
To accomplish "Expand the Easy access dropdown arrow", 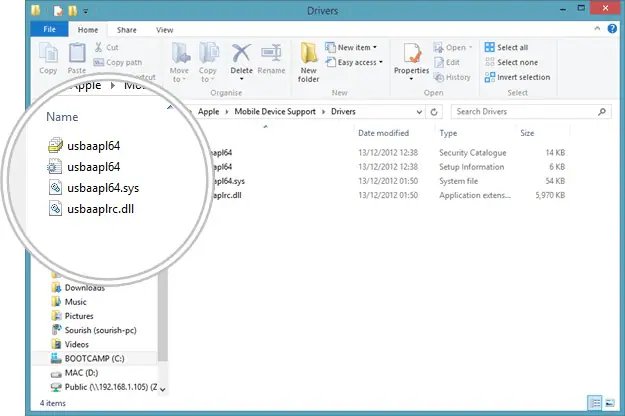I will coord(381,62).
